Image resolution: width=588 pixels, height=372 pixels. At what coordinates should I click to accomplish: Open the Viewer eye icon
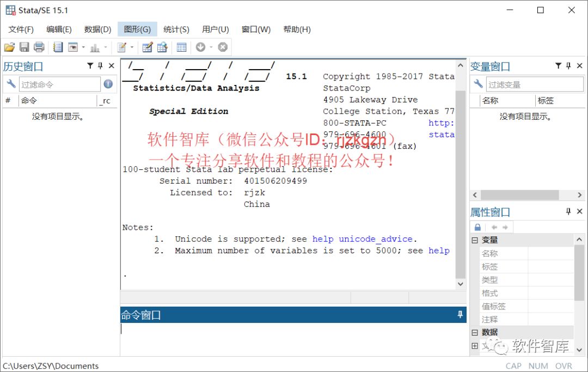[73, 47]
